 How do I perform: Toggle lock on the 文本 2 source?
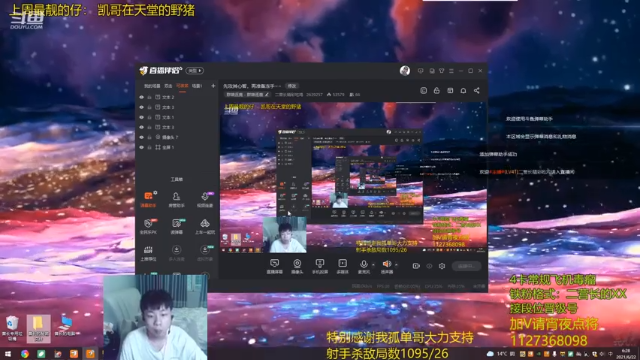click(x=149, y=97)
